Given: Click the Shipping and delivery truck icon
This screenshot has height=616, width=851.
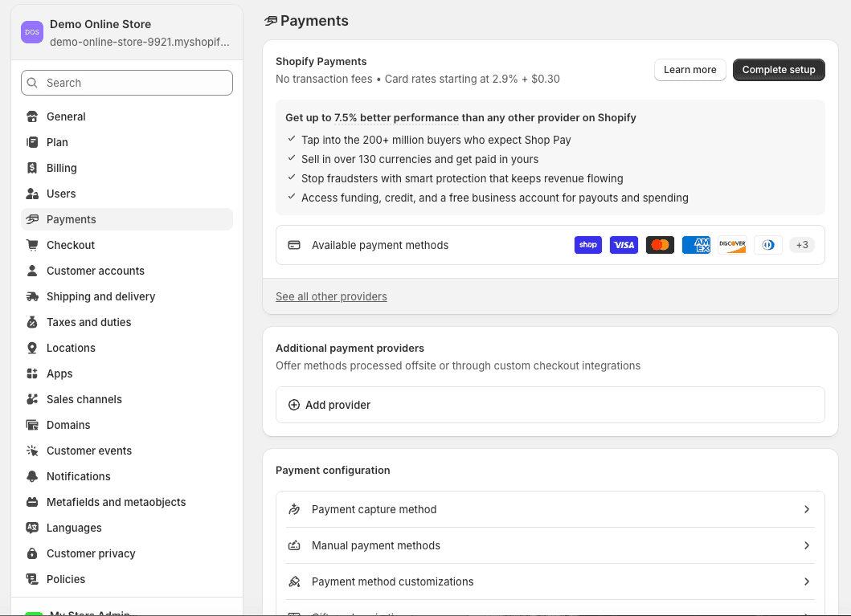Looking at the screenshot, I should pyautogui.click(x=32, y=296).
